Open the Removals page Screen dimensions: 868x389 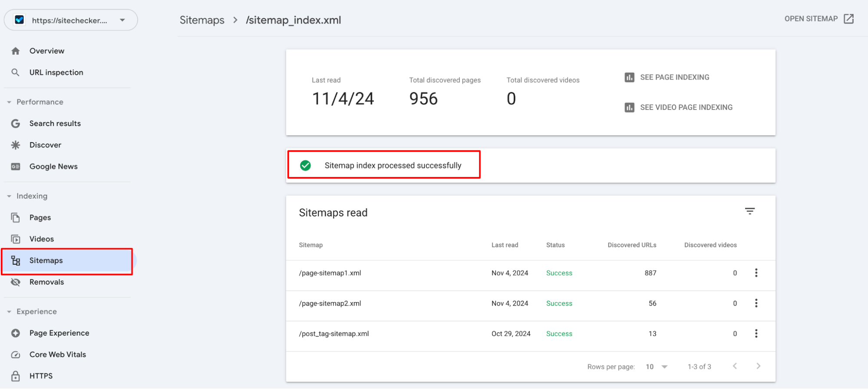[46, 282]
